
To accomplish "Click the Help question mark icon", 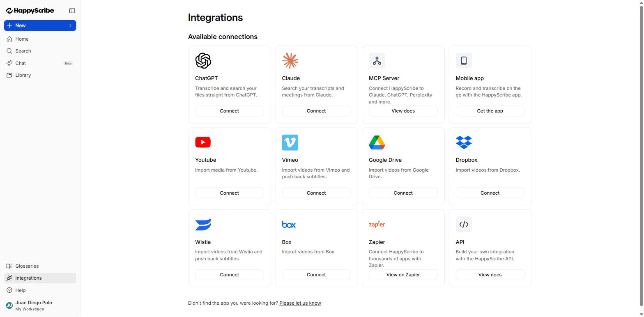I will tap(9, 290).
